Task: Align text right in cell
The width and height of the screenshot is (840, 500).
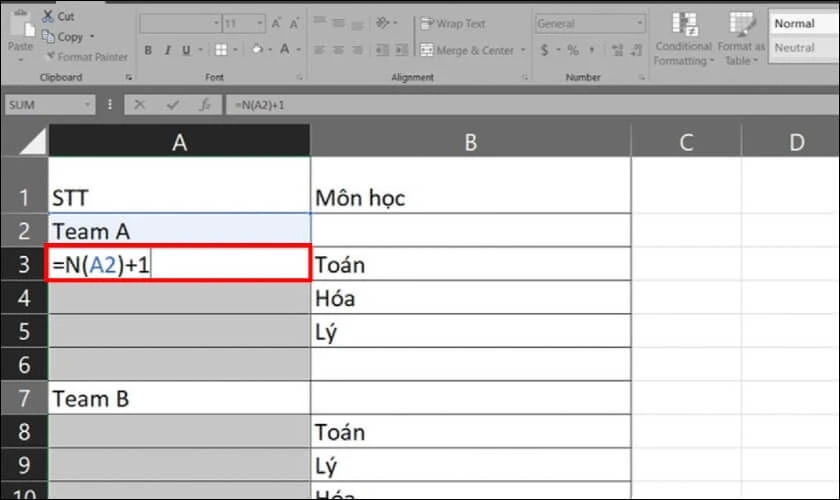Action: pyautogui.click(x=357, y=50)
